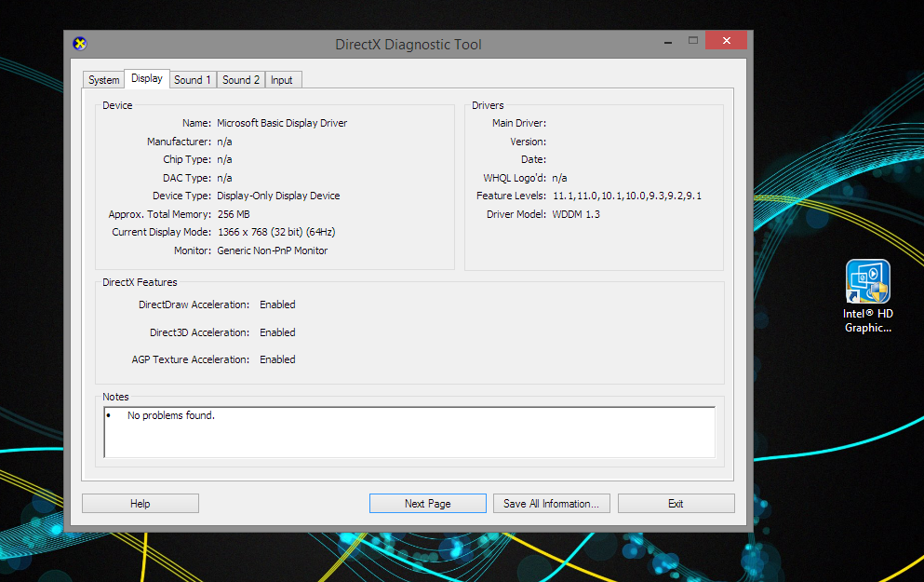924x582 pixels.
Task: Click the Manufacturer 'n/a' value
Action: (224, 142)
